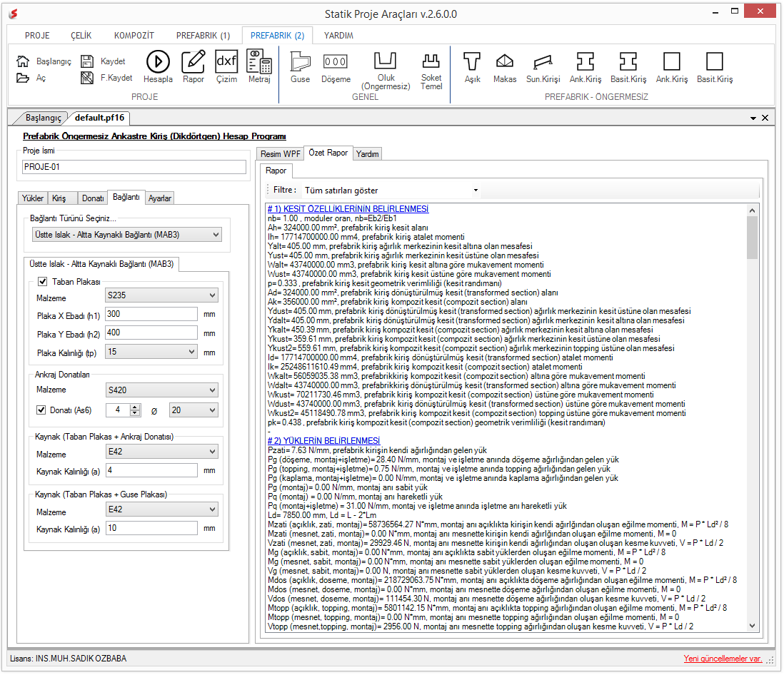Click the report scrollbar thumb
The image size is (784, 675).
(752, 238)
